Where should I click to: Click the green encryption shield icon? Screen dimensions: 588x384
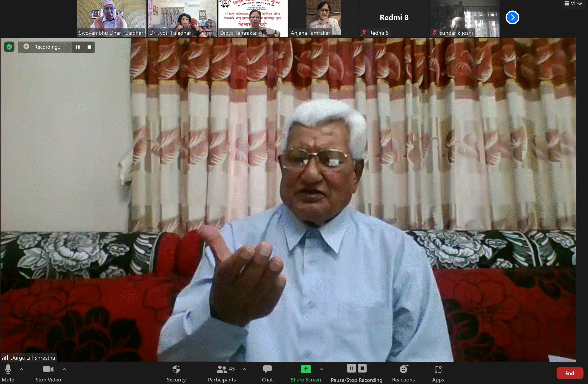9,47
